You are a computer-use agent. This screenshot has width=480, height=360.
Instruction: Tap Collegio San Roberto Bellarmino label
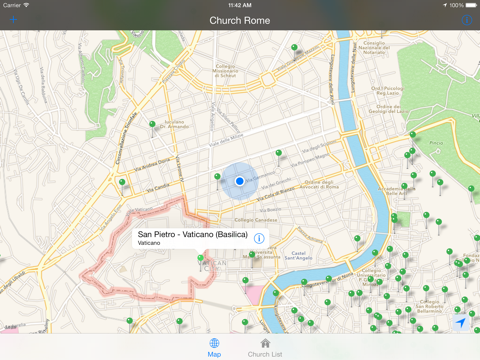point(429,306)
